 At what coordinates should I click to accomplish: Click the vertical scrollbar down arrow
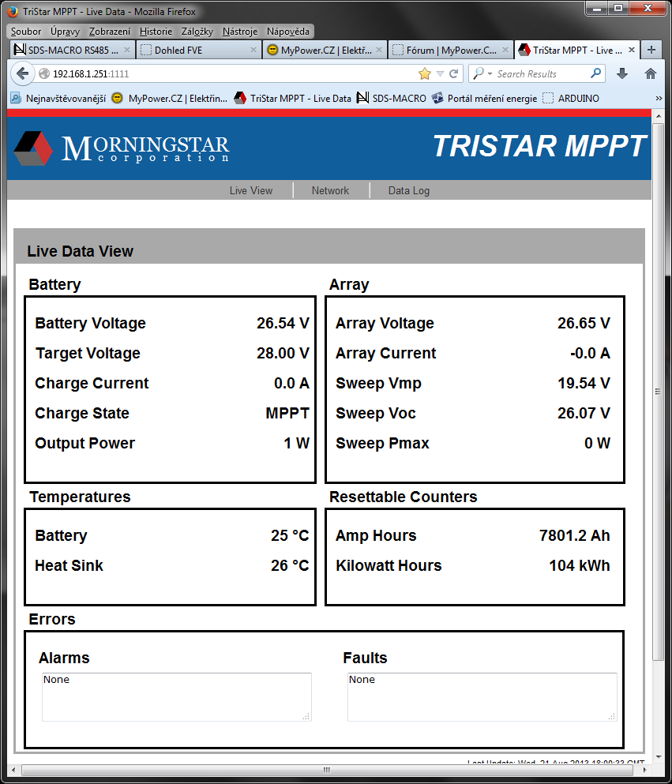658,757
